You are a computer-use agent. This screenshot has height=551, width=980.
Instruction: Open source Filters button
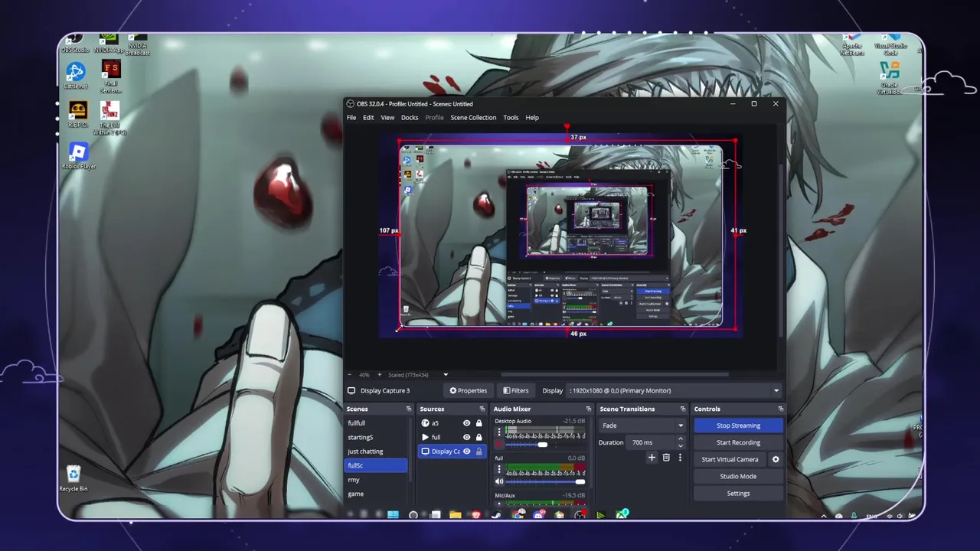(x=515, y=390)
